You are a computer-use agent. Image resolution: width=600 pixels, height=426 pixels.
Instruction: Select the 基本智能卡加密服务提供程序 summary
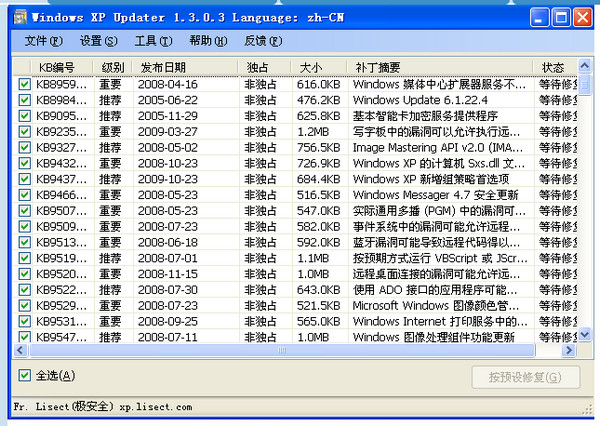coord(425,116)
